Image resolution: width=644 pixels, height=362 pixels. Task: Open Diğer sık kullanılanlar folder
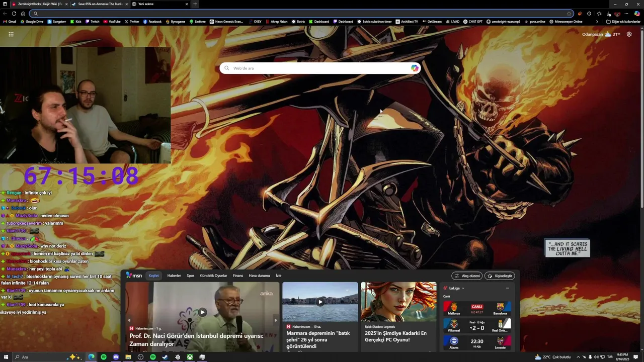(x=623, y=22)
